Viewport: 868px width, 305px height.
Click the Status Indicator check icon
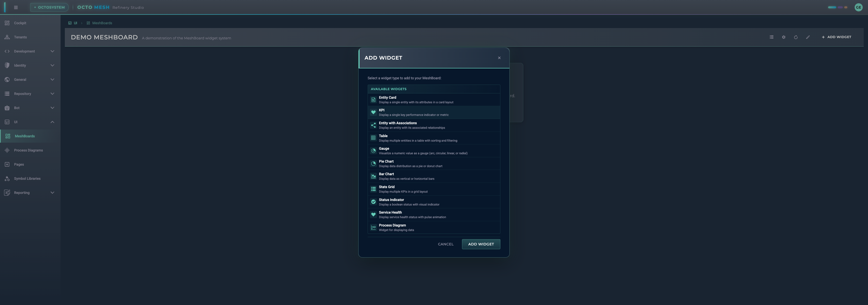[373, 202]
